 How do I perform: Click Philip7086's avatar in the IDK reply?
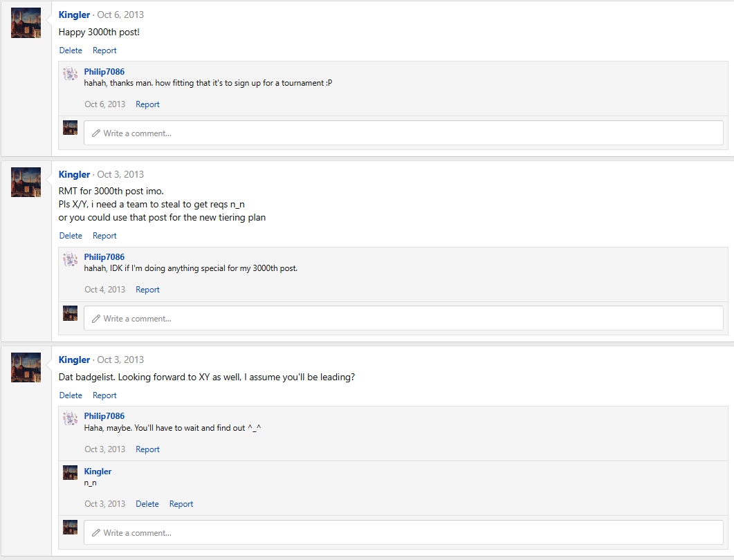(70, 259)
